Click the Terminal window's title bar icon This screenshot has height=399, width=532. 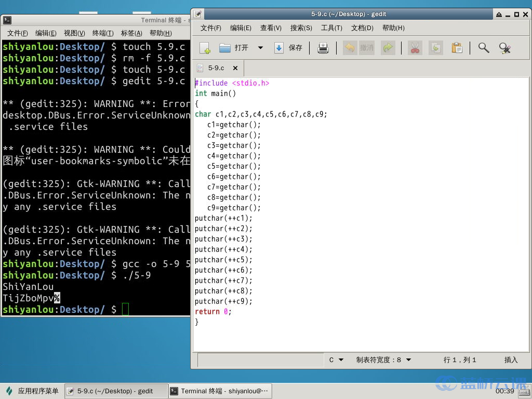(x=7, y=20)
